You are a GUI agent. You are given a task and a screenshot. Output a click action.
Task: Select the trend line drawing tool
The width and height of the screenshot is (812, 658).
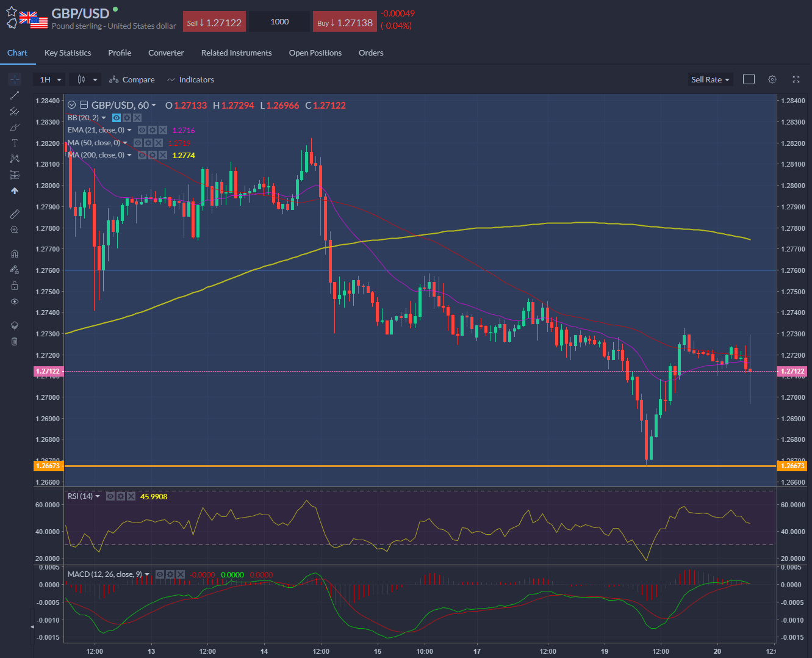15,95
